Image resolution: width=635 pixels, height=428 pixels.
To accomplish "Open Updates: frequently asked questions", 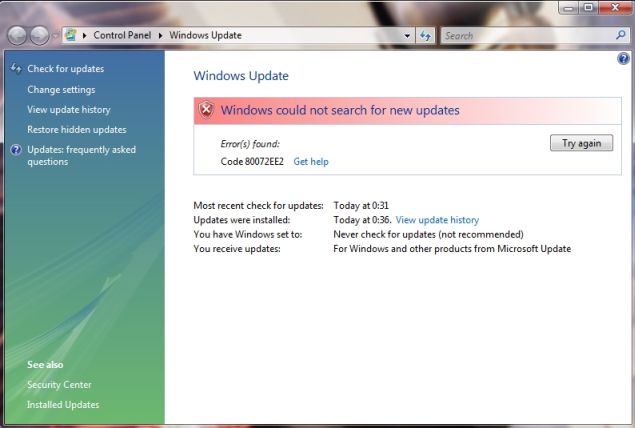I will pos(81,155).
